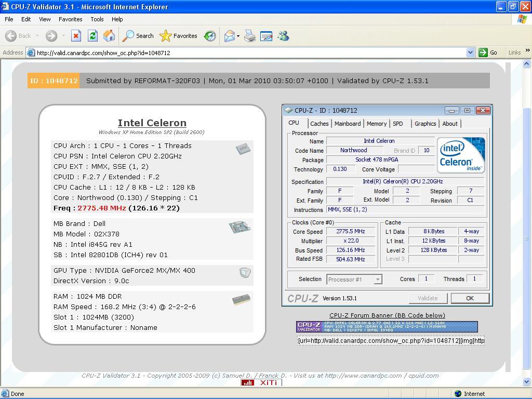
Task: Click the page scrollbar up arrow
Action: (527, 63)
